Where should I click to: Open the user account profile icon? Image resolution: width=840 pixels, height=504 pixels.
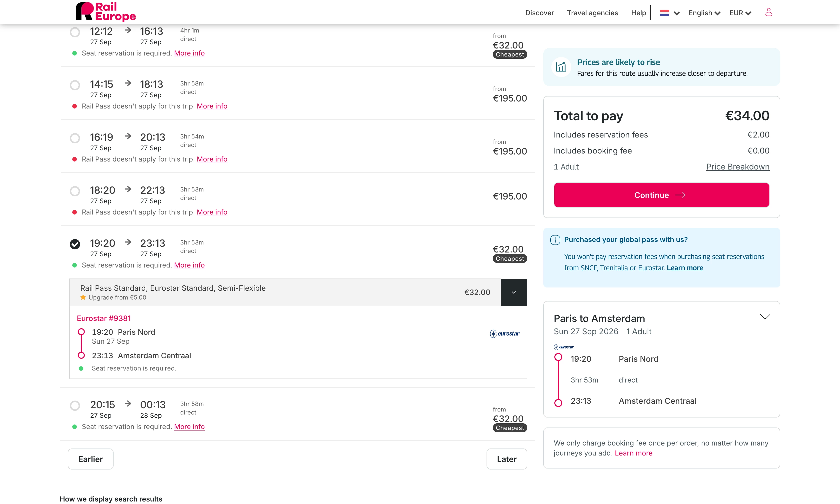(769, 12)
